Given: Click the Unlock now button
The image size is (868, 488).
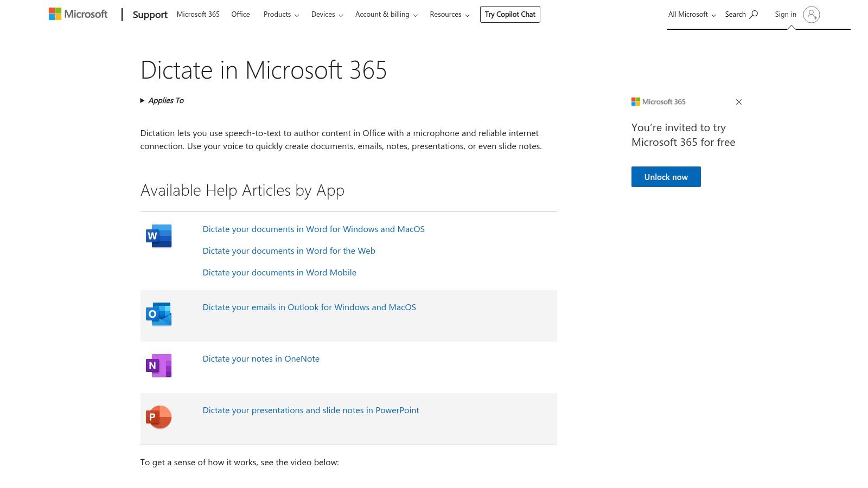Looking at the screenshot, I should tap(666, 176).
